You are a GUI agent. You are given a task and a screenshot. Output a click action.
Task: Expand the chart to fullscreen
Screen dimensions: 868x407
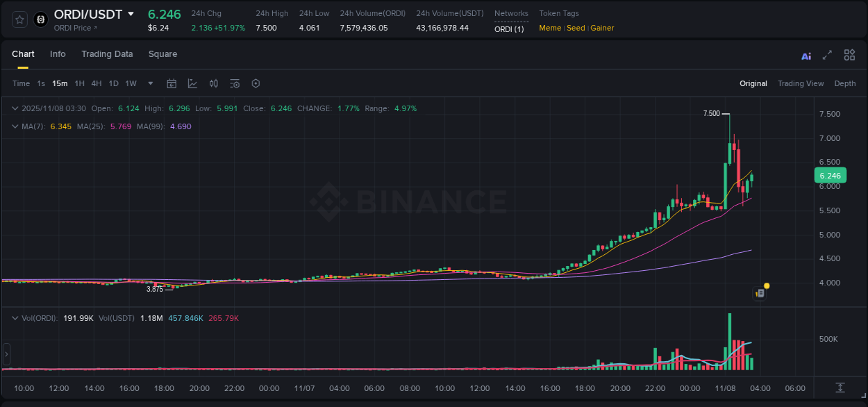[827, 55]
